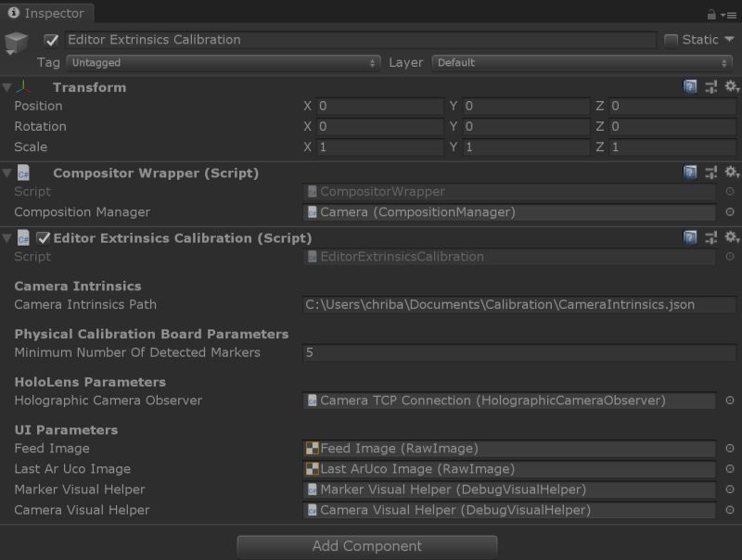The height and width of the screenshot is (560, 742).
Task: Click the Position property label
Action: [x=38, y=106]
